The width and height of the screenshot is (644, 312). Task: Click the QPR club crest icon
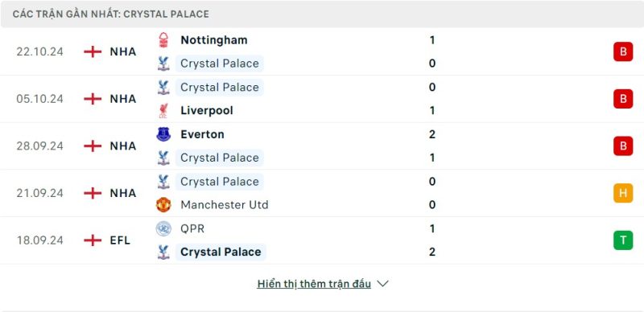[x=163, y=228]
